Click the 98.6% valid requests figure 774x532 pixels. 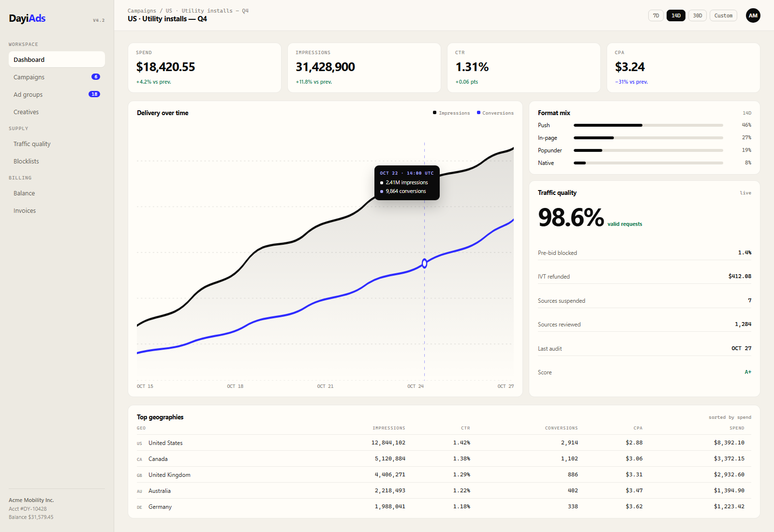pos(571,217)
